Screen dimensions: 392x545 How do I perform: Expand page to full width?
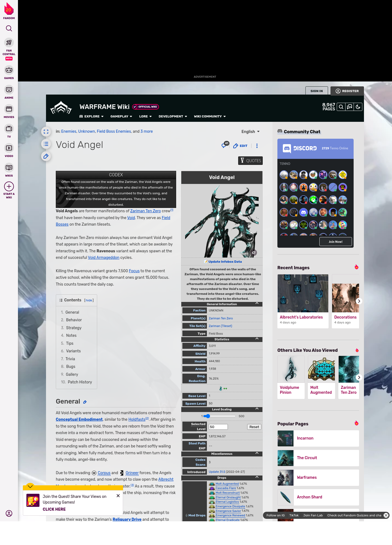point(46,132)
